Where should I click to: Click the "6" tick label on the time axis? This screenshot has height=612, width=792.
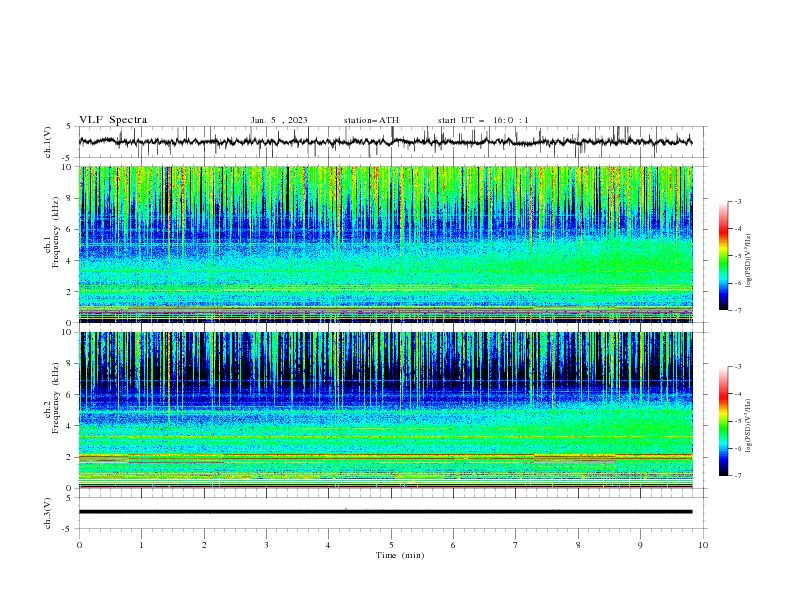click(453, 545)
